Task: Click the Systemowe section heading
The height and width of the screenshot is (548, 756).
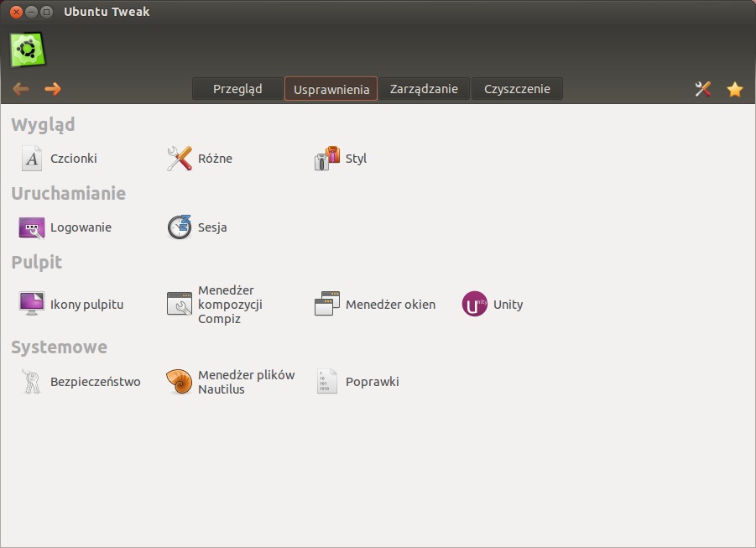Action: tap(60, 347)
